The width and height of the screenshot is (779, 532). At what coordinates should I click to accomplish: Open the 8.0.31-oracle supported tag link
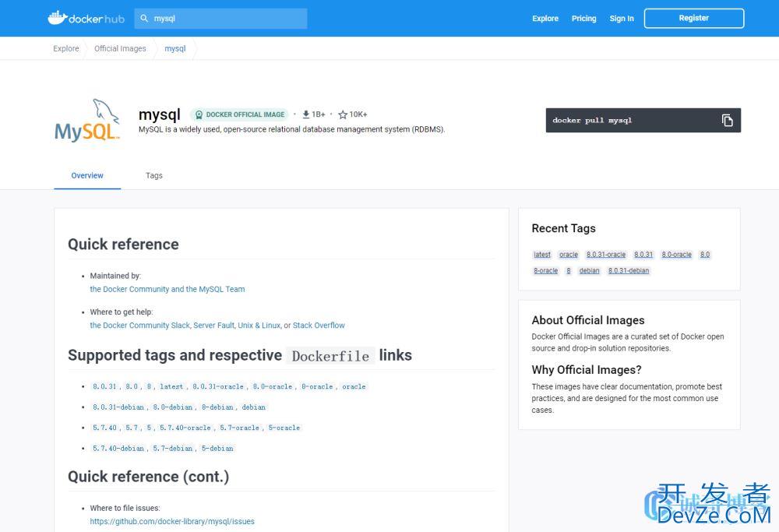click(x=218, y=386)
